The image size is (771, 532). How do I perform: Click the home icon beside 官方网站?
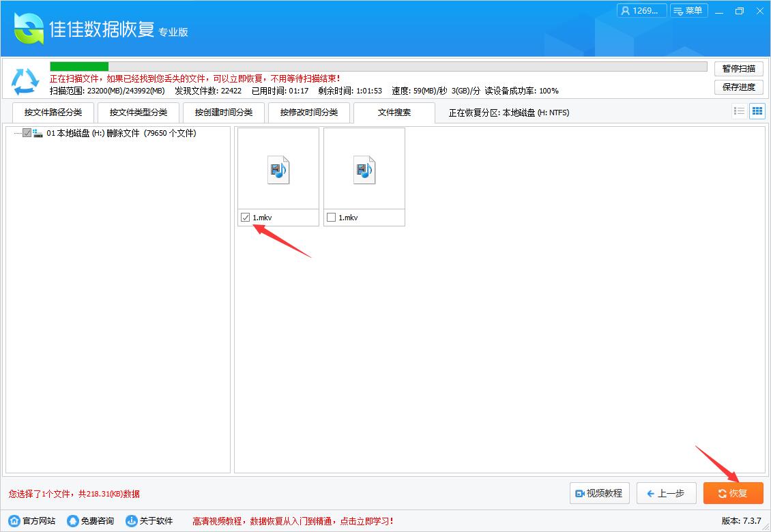(14, 520)
